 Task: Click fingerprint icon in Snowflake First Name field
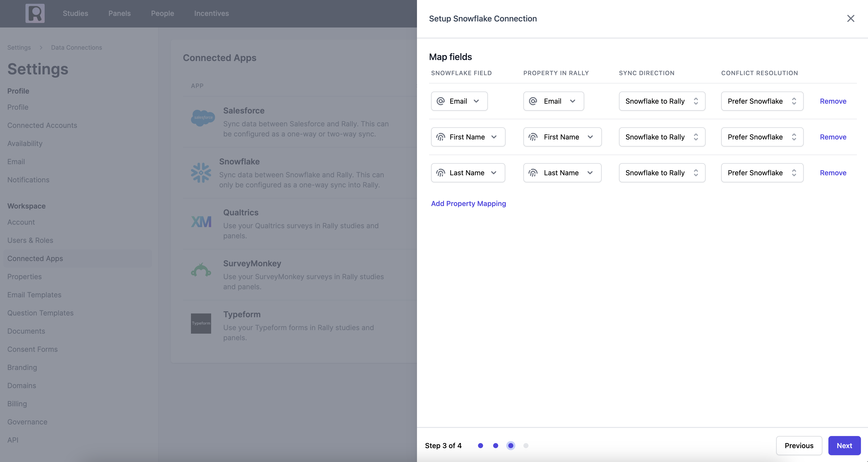(x=440, y=137)
